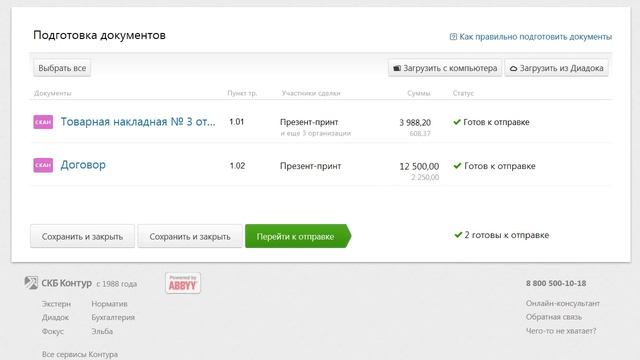This screenshot has width=640, height=360.
Task: Click the Суммы column header
Action: [x=419, y=93]
